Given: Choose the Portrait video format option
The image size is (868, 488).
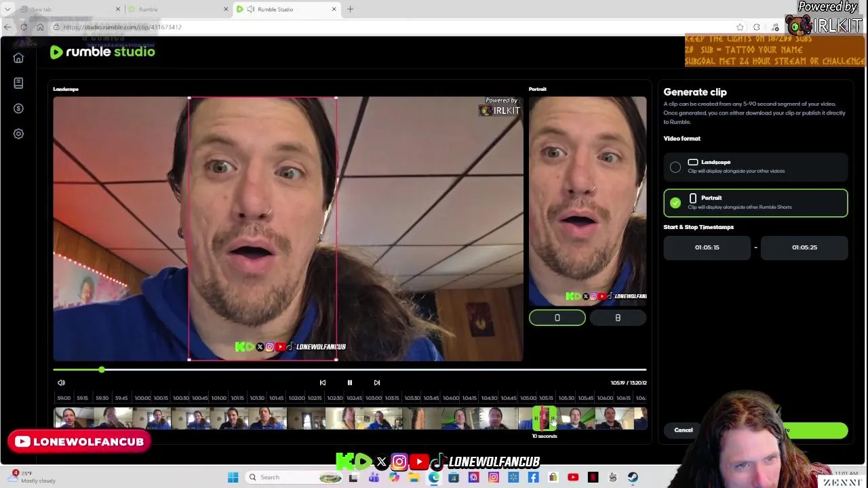Looking at the screenshot, I should (x=755, y=203).
